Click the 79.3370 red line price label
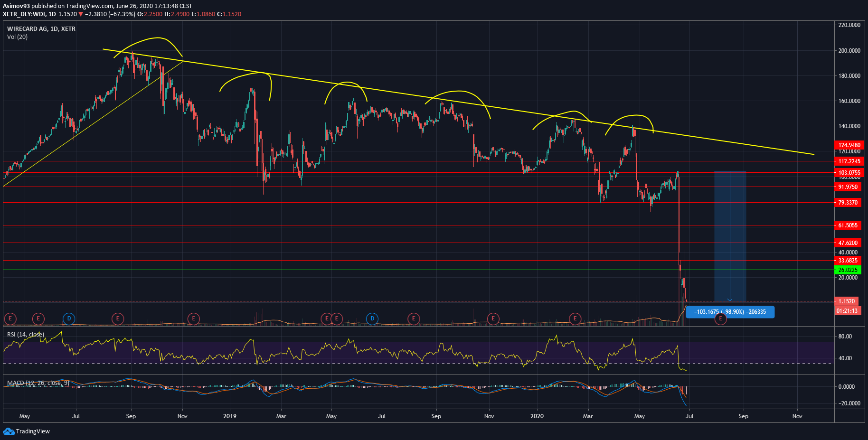868x440 pixels. pos(848,202)
